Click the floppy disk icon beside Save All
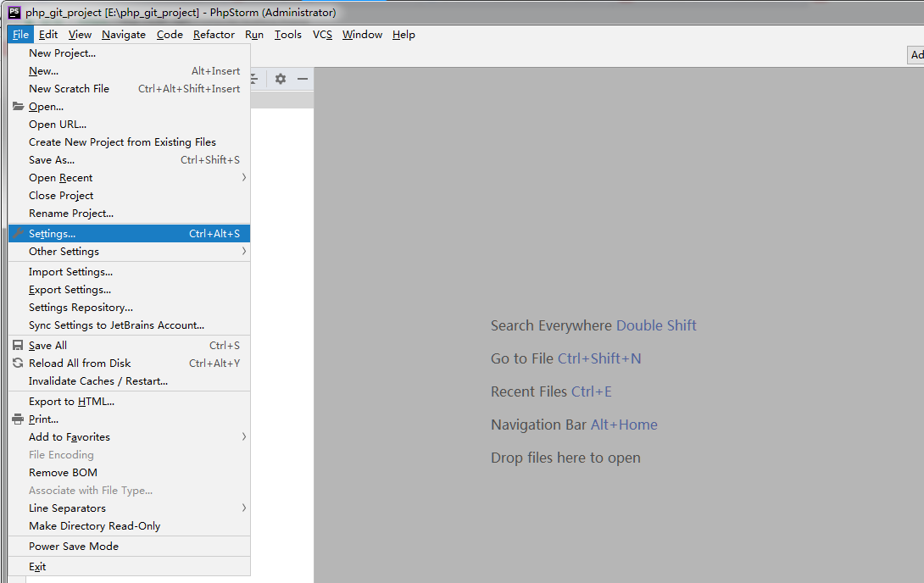 pyautogui.click(x=19, y=346)
